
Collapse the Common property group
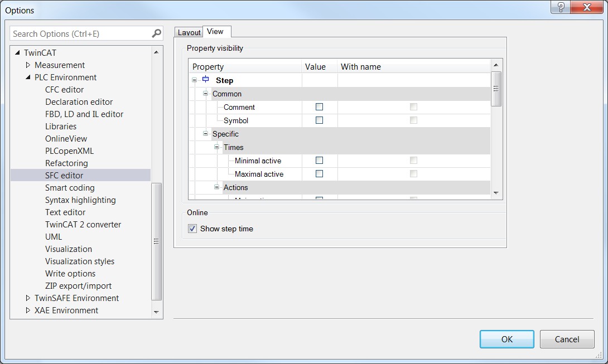click(x=205, y=94)
